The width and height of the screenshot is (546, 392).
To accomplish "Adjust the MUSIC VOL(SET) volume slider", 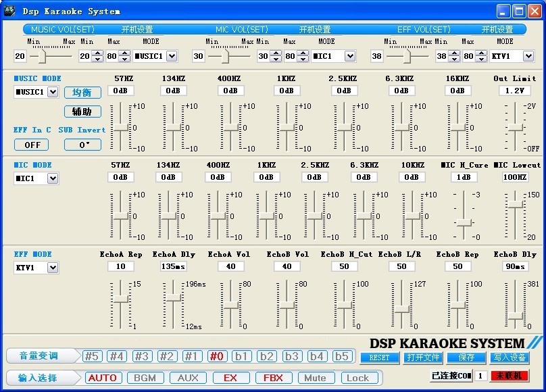I will (x=42, y=56).
